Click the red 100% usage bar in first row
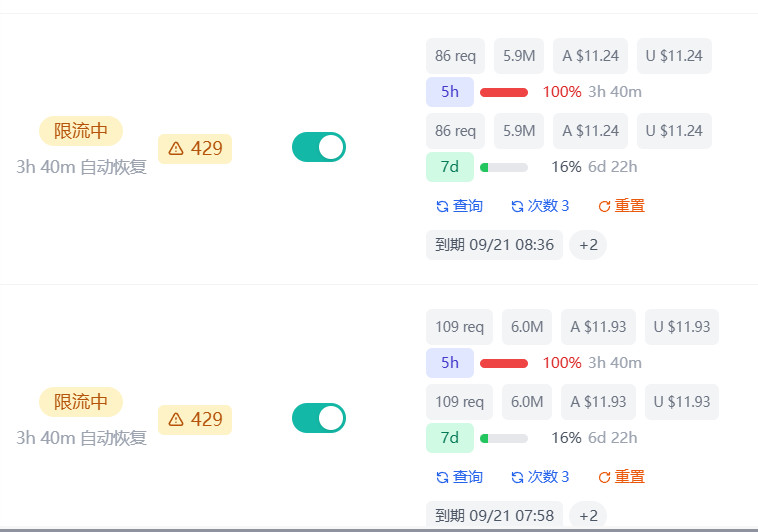The width and height of the screenshot is (758, 532). point(504,92)
